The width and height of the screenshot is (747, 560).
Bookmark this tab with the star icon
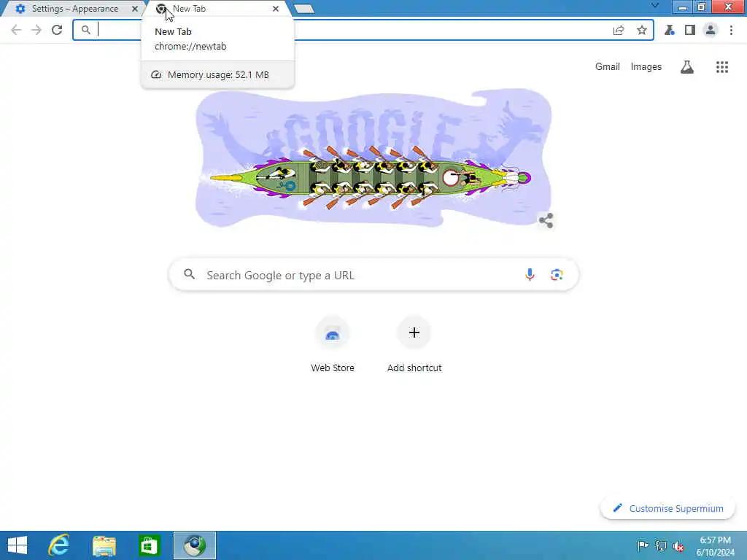click(642, 31)
